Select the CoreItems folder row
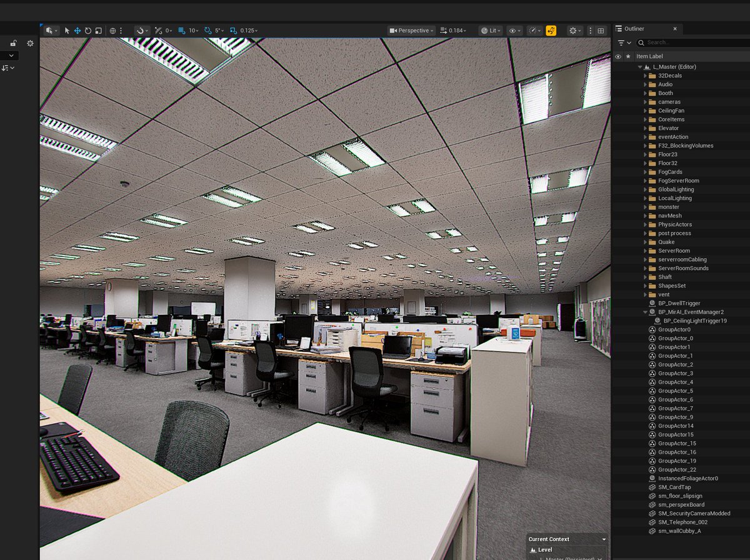The height and width of the screenshot is (560, 750). (x=681, y=119)
